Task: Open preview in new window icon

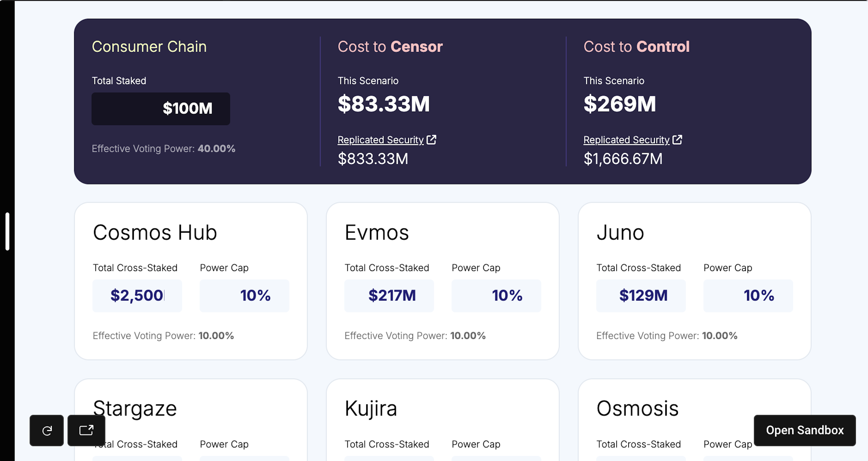Action: click(x=86, y=430)
